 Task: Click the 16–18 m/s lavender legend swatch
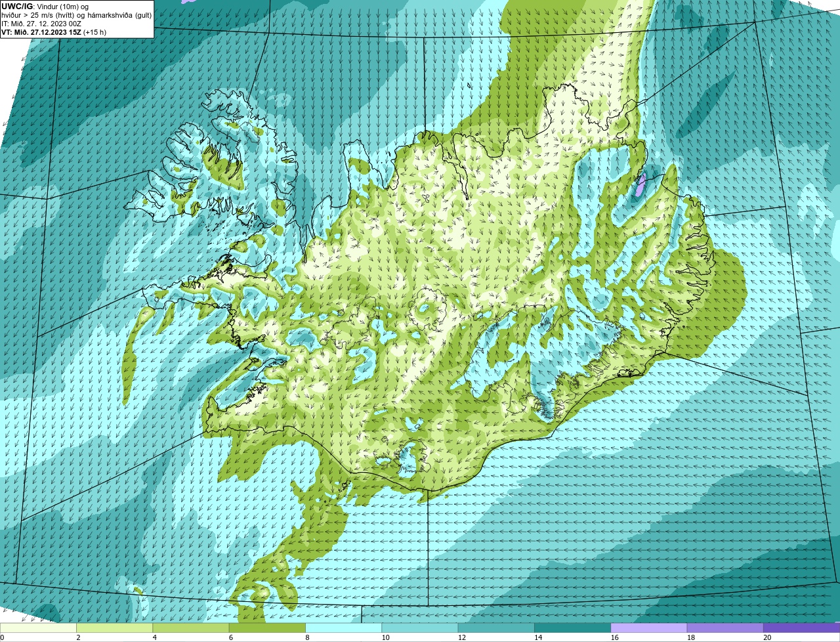click(x=649, y=628)
